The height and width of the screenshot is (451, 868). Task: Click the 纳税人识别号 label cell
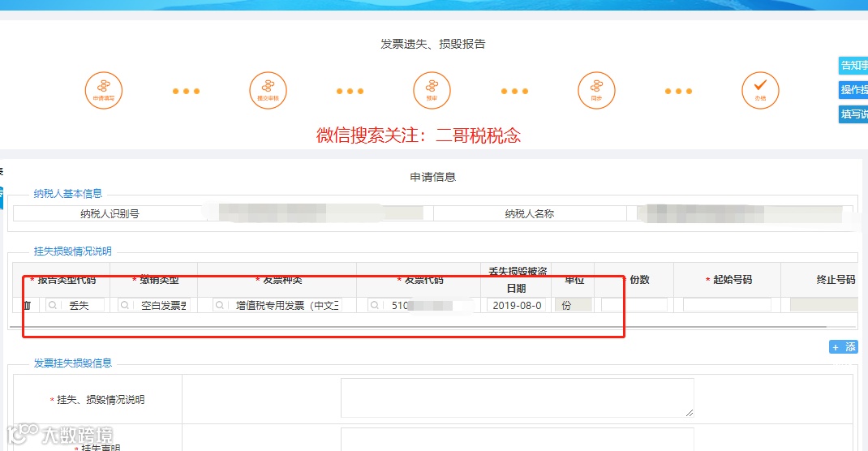(110, 213)
